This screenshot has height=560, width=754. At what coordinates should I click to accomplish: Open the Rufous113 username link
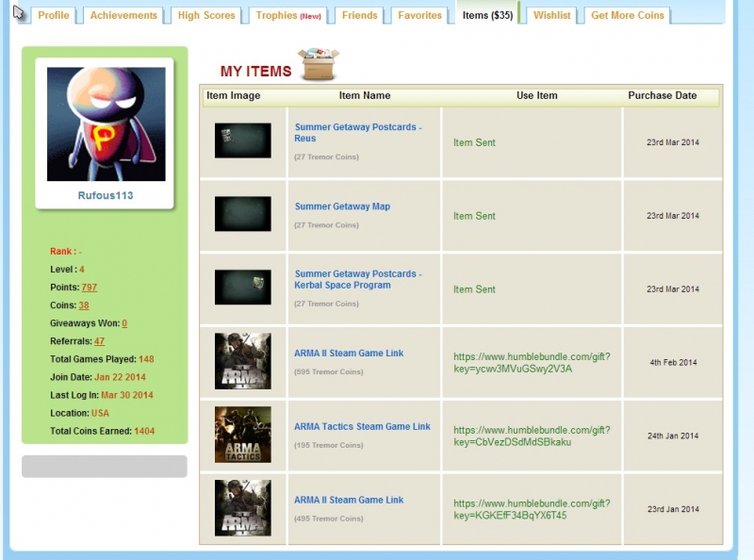(106, 195)
